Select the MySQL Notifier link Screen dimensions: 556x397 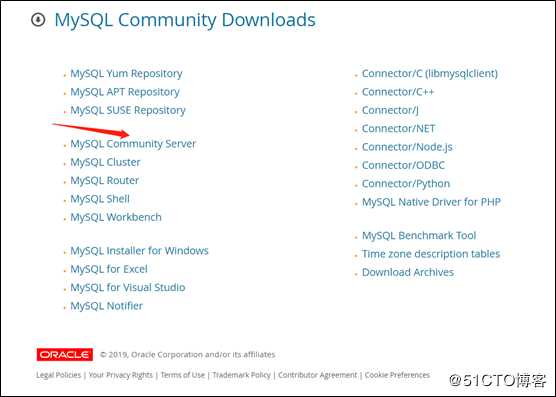tap(106, 306)
